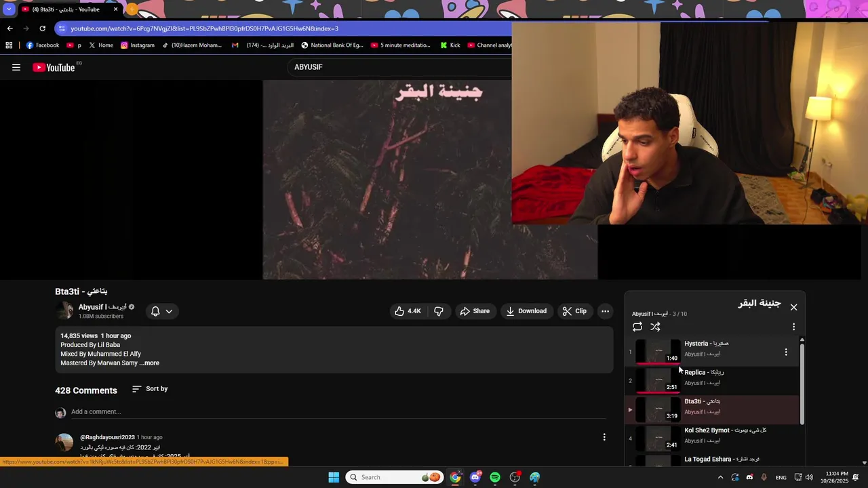
Task: Open Discord from the taskbar
Action: click(475, 477)
